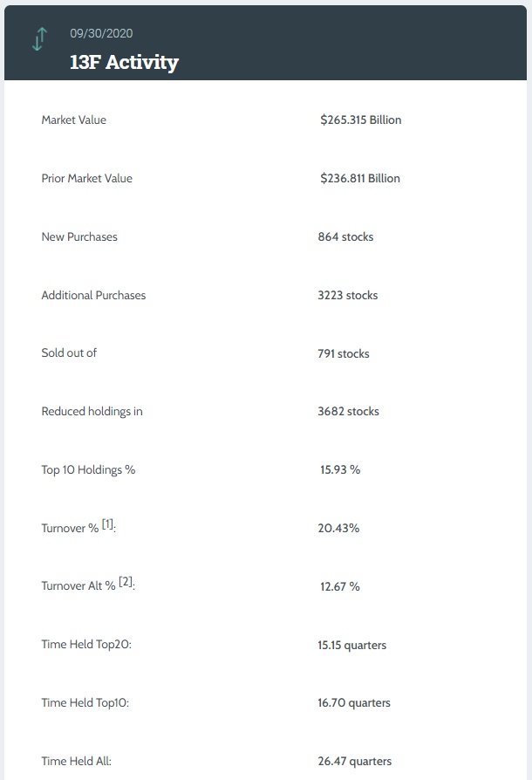Select the 3682 stocks figure

(x=348, y=411)
